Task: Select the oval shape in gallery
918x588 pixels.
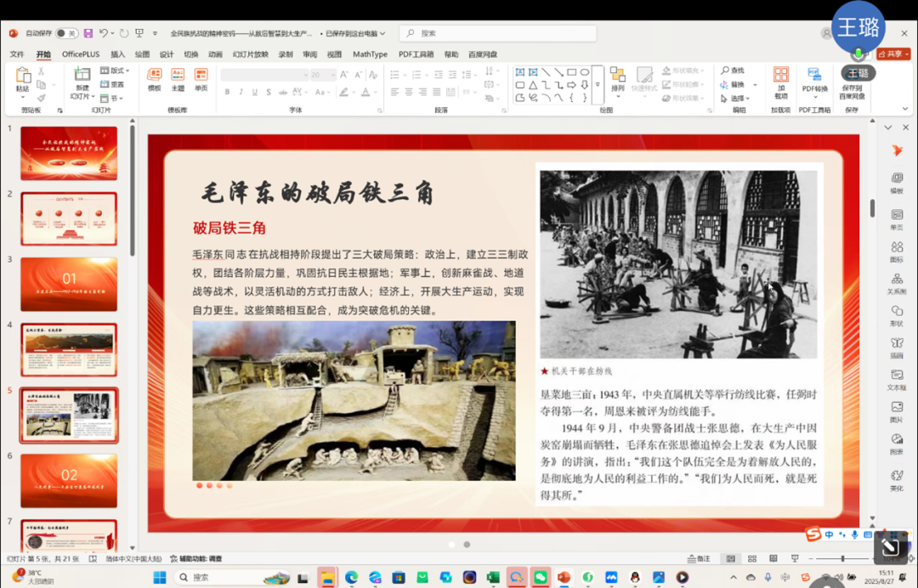Action: tap(584, 72)
